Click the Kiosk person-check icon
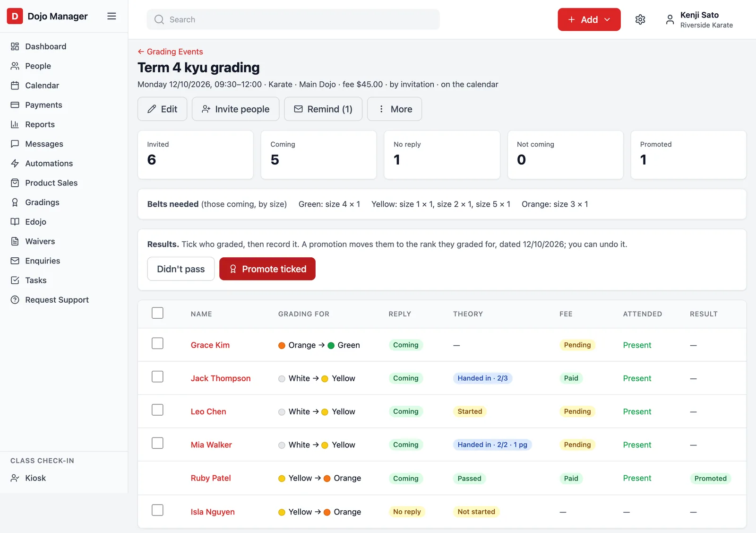This screenshot has height=533, width=756. tap(15, 478)
